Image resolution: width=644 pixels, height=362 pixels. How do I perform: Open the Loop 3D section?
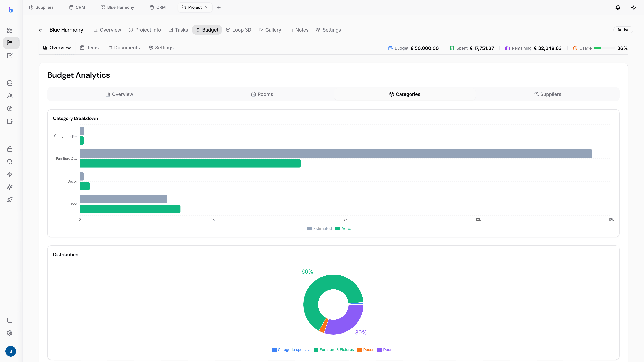coord(238,30)
